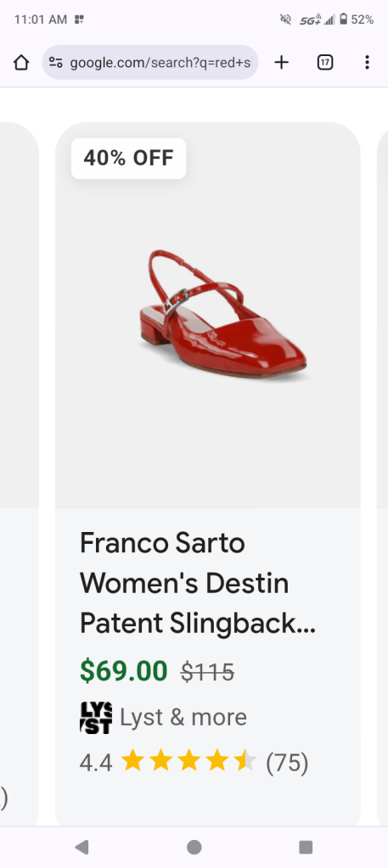Tap the Lyst store logo
Image resolution: width=388 pixels, height=868 pixels.
click(96, 718)
